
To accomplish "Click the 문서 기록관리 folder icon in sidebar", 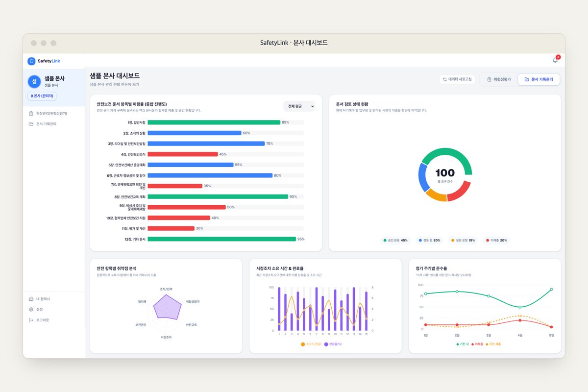I will tap(31, 124).
